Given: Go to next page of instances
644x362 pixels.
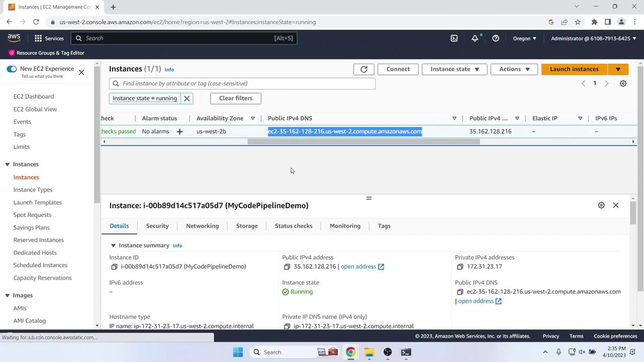Looking at the screenshot, I should pos(606,83).
